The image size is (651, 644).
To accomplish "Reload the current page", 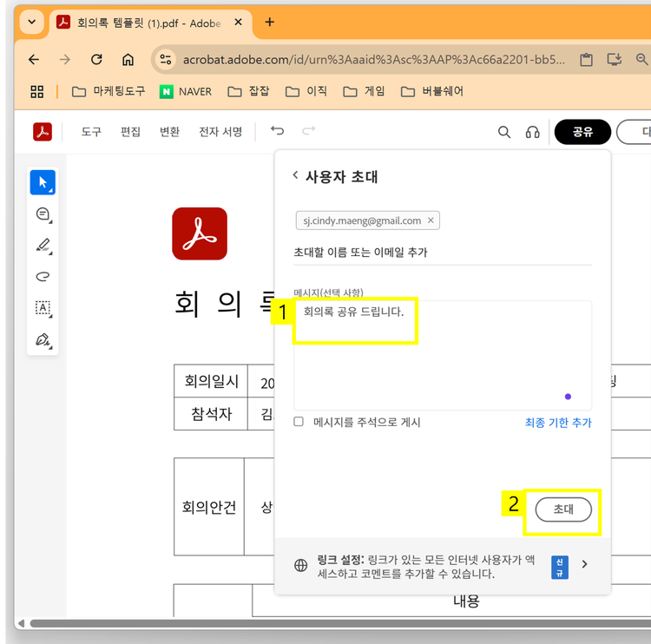I will (x=96, y=60).
